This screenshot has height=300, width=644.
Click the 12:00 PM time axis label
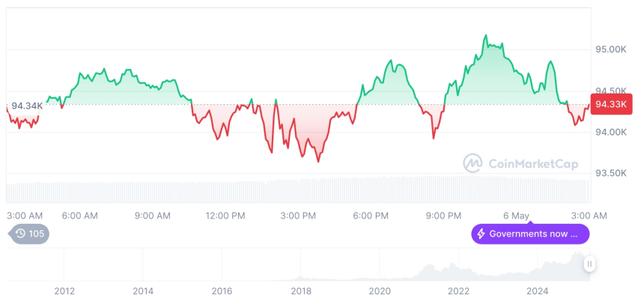coord(225,215)
